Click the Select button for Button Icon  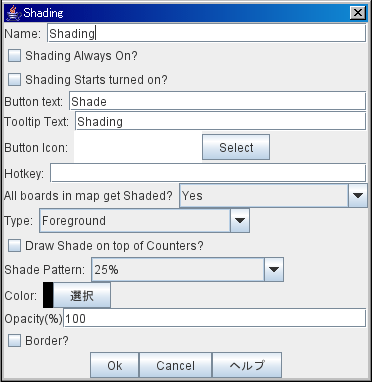(236, 147)
